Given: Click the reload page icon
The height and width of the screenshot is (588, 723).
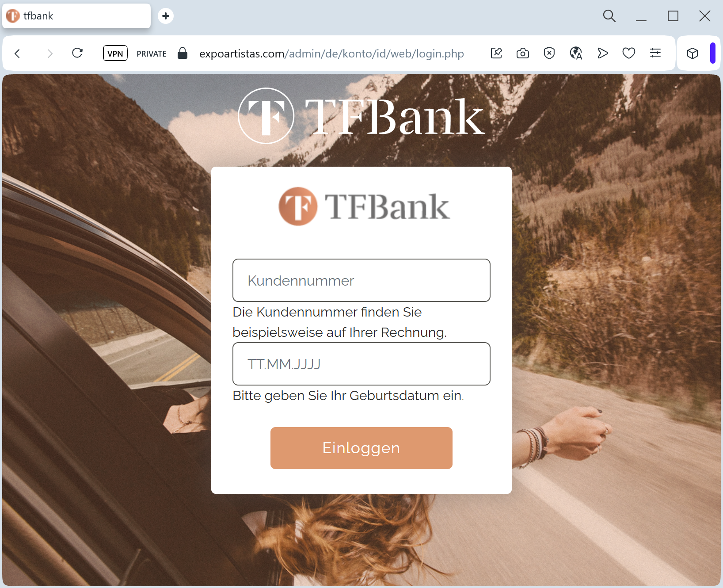Looking at the screenshot, I should pyautogui.click(x=77, y=53).
